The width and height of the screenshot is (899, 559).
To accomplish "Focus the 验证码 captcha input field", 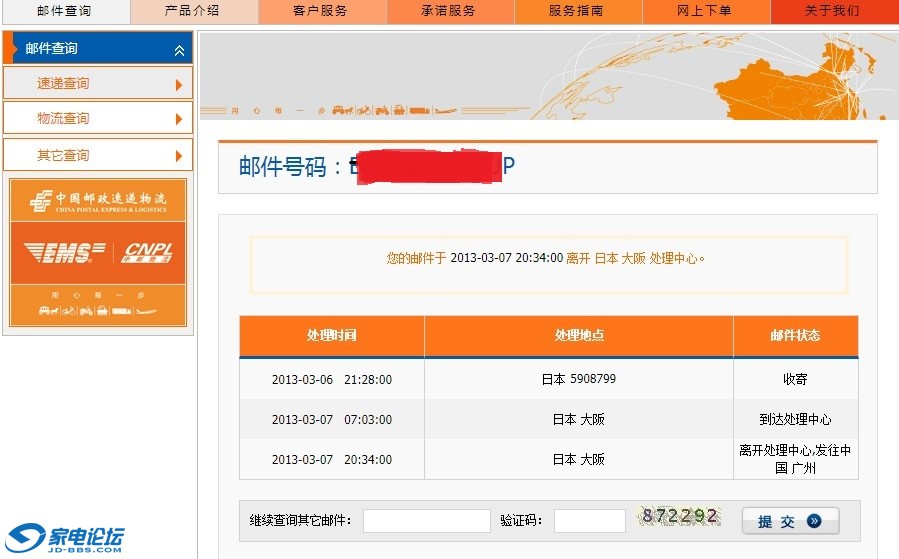I will point(589,521).
